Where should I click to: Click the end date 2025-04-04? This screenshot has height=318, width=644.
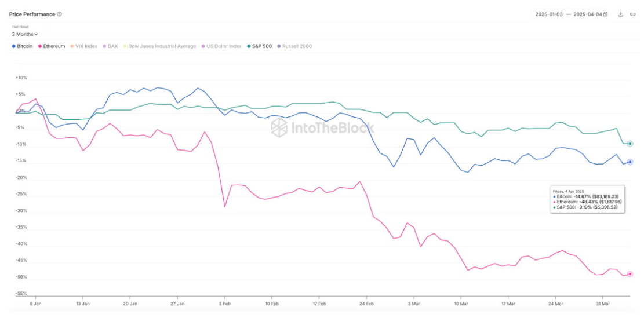click(x=588, y=14)
